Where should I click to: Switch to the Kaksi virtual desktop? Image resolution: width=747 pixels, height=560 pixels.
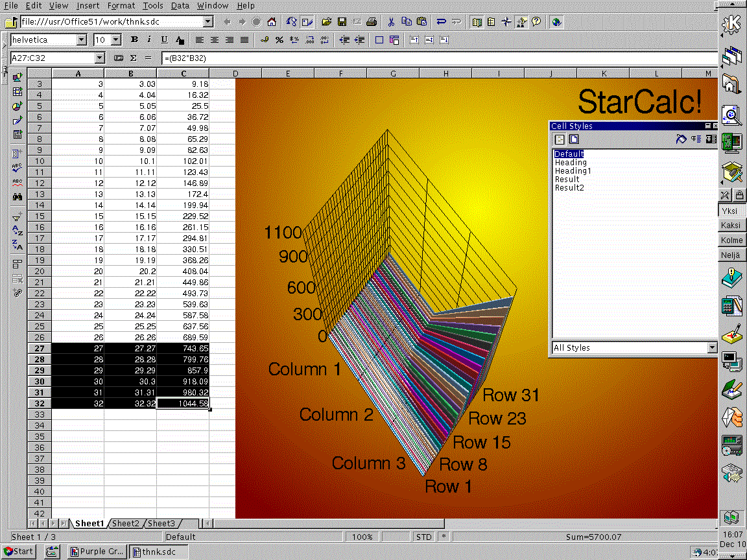tap(731, 226)
